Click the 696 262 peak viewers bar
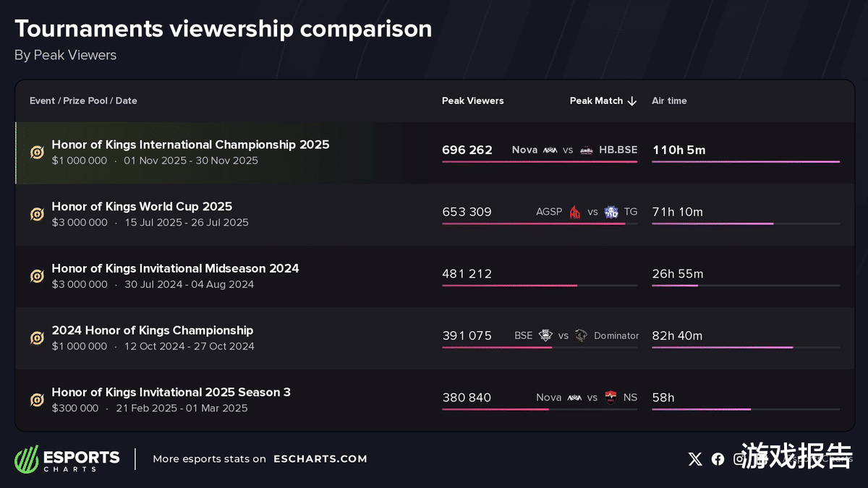Viewport: 868px width, 488px height. click(540, 162)
